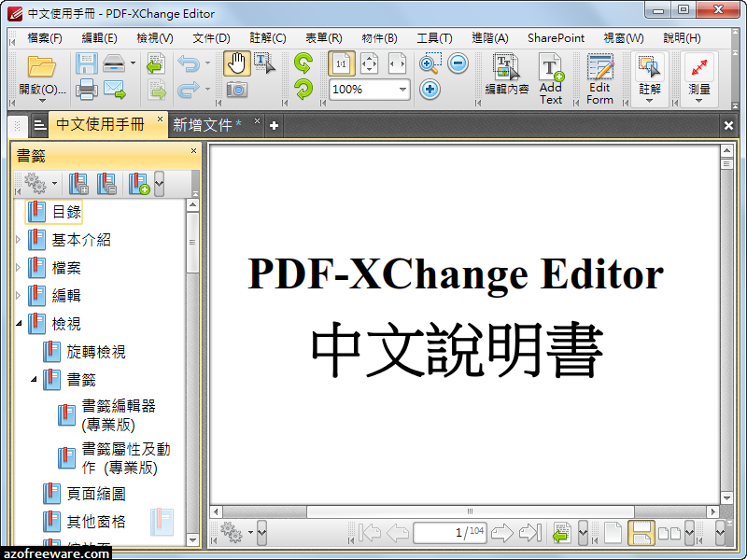Open the SharePoint menu
747x560 pixels.
pos(556,38)
